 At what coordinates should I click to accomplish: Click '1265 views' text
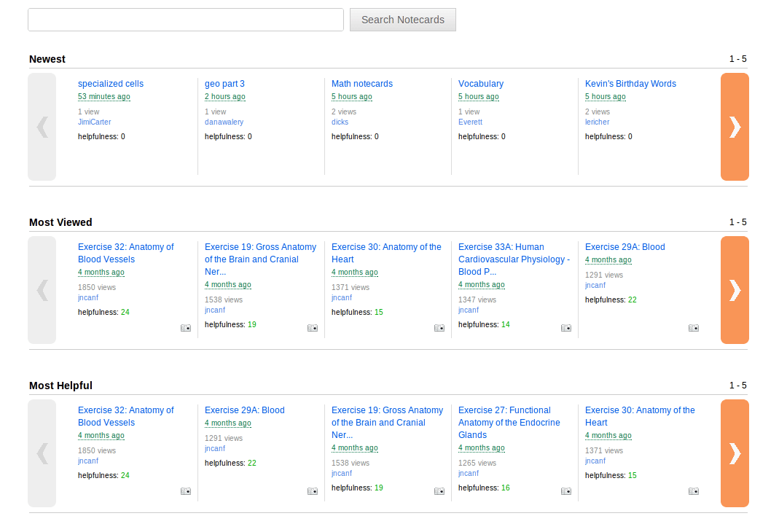coord(477,463)
